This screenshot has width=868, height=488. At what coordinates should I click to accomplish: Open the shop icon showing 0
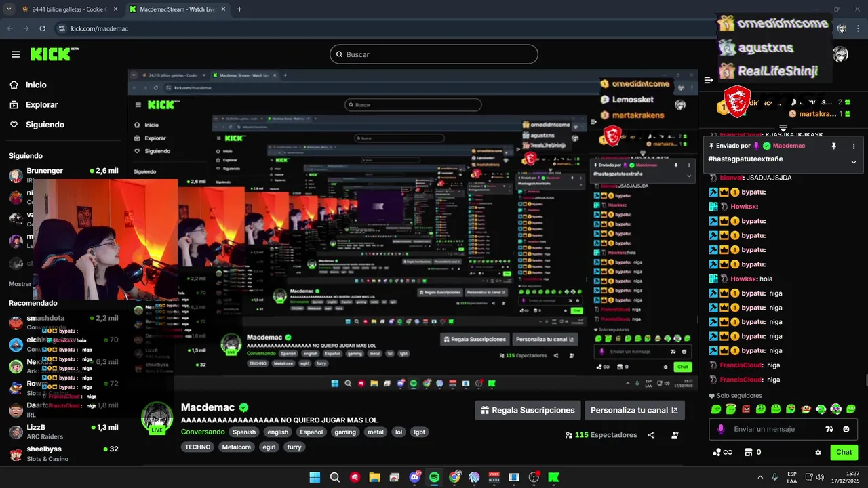coord(753,452)
